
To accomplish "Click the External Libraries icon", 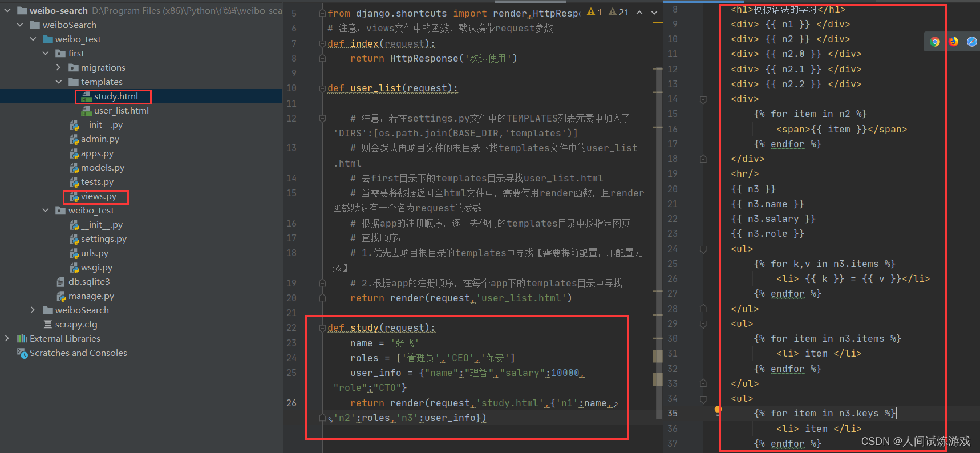I will (x=22, y=338).
